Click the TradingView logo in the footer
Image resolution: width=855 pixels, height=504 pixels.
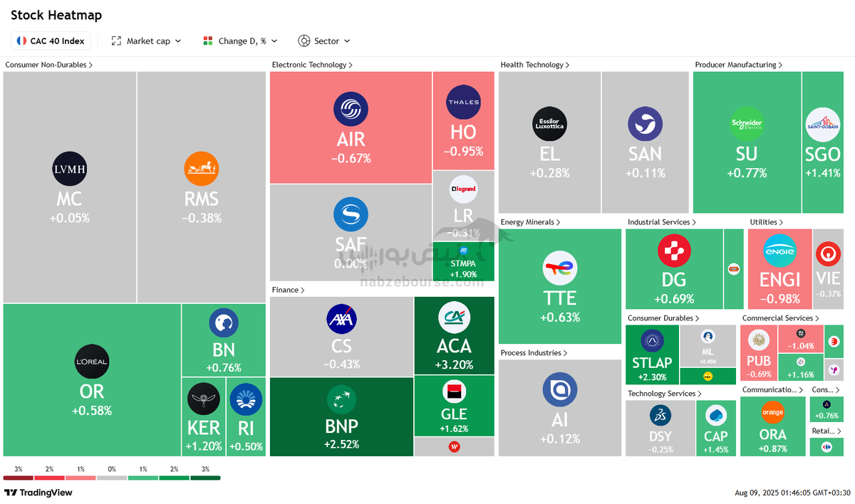tap(38, 493)
